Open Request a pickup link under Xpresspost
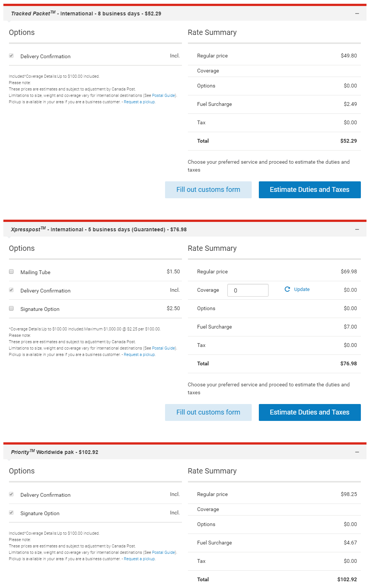This screenshot has height=588, width=374. click(139, 354)
